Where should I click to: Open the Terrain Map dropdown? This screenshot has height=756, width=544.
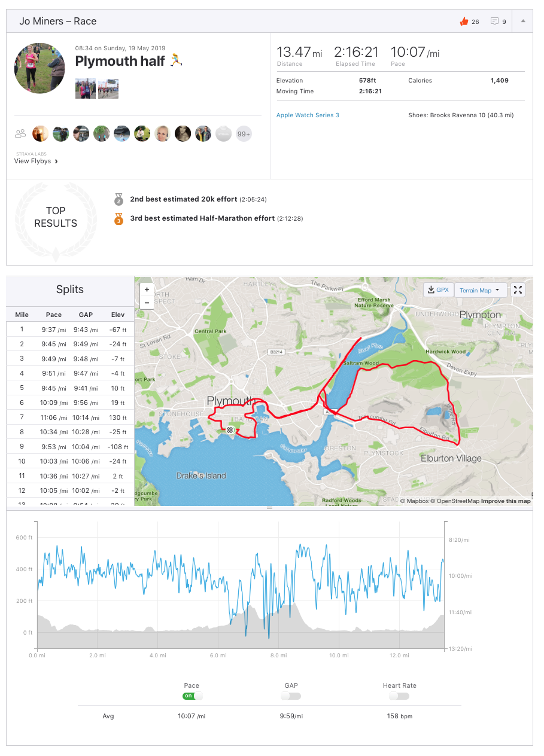(x=480, y=290)
